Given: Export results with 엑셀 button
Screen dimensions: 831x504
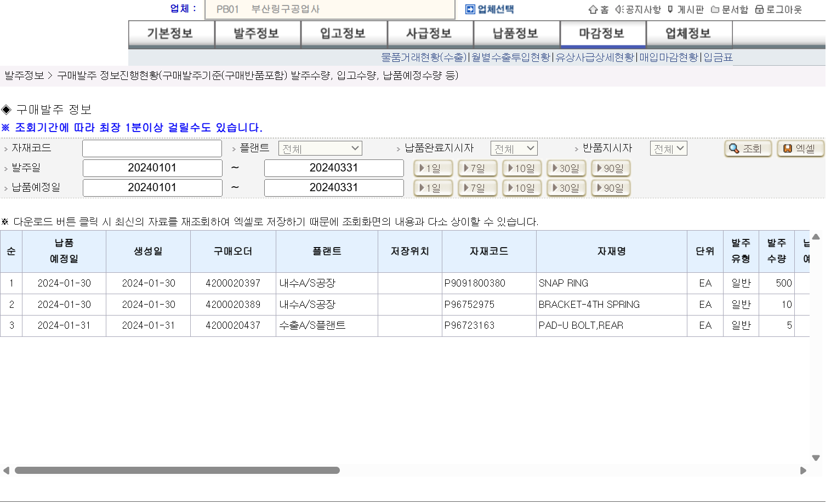Looking at the screenshot, I should [800, 148].
